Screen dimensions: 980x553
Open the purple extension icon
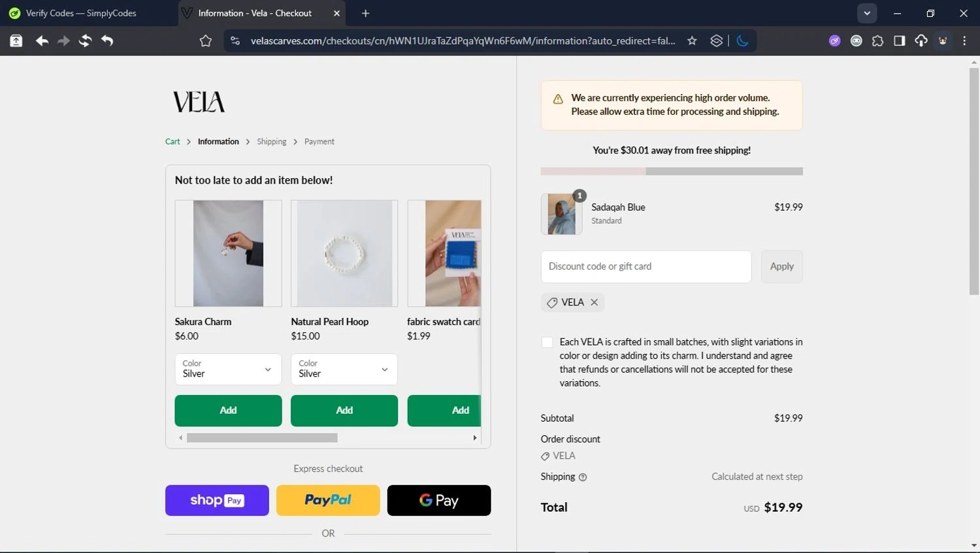[x=834, y=41]
